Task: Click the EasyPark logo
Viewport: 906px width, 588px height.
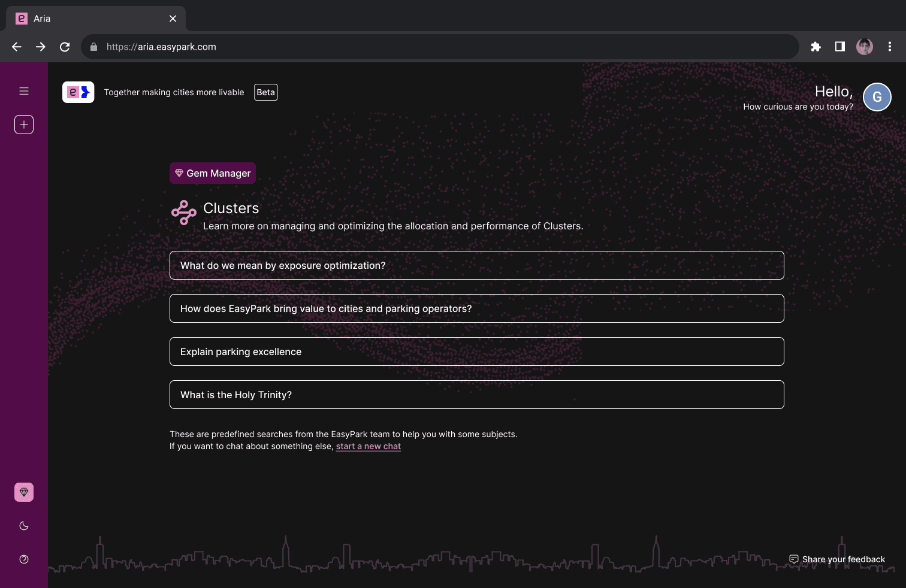Action: [x=78, y=92]
